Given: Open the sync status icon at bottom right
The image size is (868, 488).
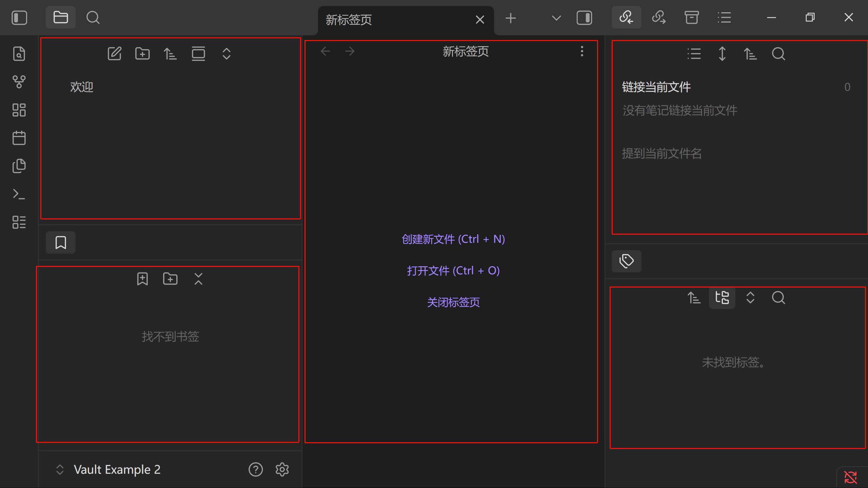Looking at the screenshot, I should 850,477.
